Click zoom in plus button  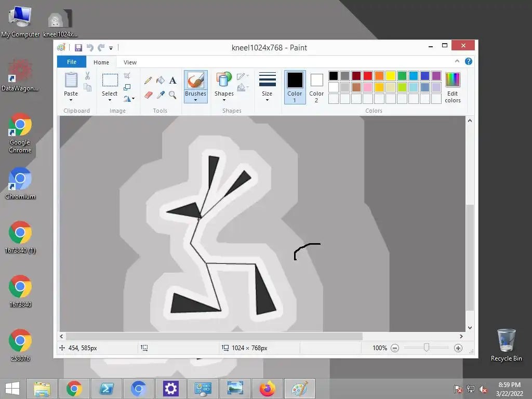click(x=458, y=348)
